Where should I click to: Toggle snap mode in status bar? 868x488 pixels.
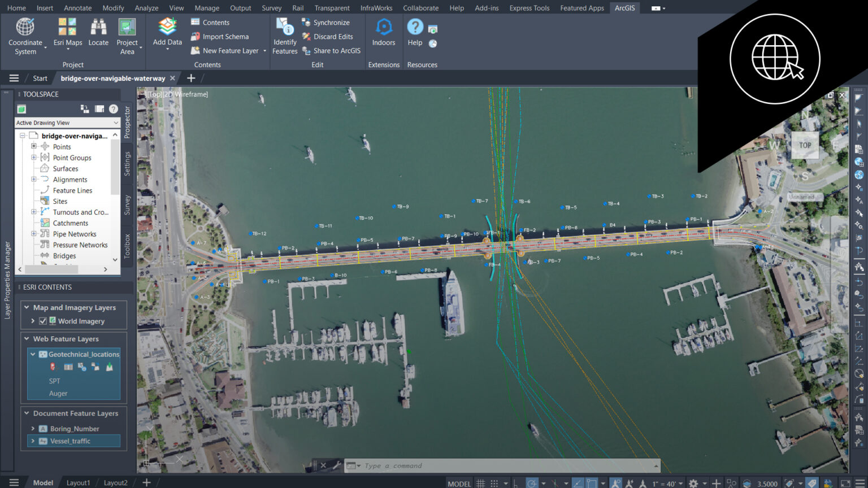(x=494, y=483)
